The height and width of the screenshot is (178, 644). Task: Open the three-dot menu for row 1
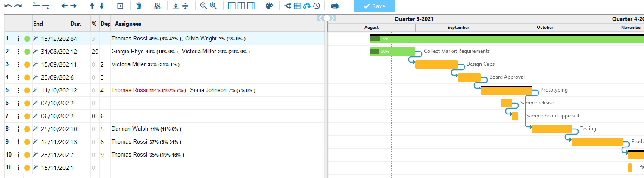[18, 39]
